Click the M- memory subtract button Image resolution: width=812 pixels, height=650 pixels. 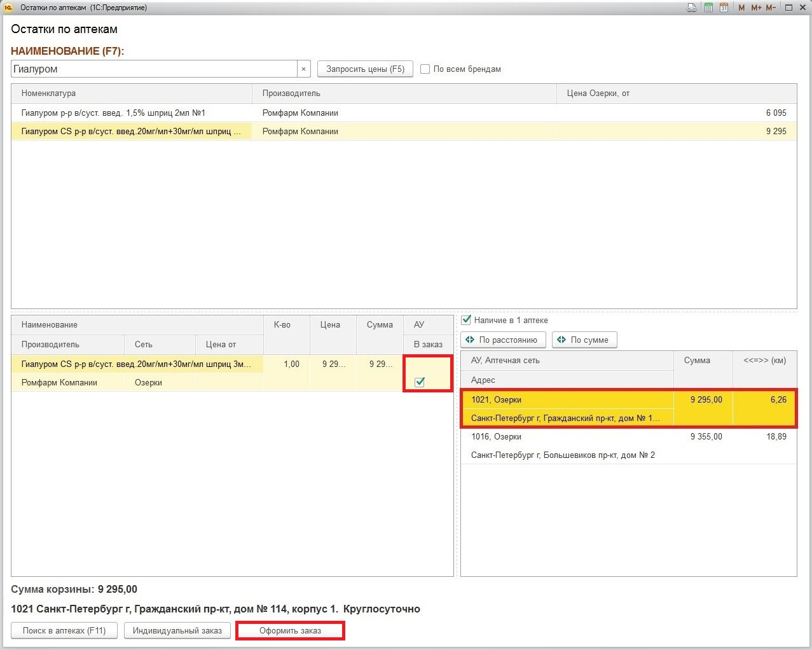coord(771,8)
